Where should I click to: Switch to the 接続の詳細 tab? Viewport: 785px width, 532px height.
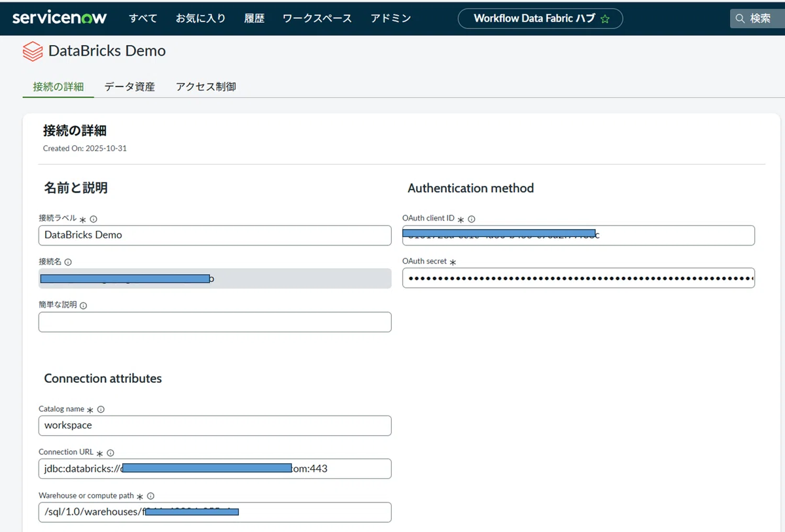[x=58, y=86]
